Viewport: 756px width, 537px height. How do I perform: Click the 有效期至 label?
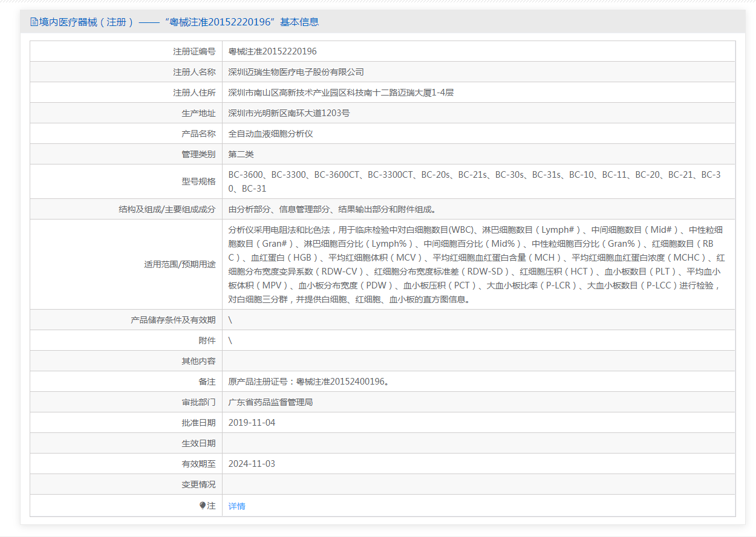point(198,464)
